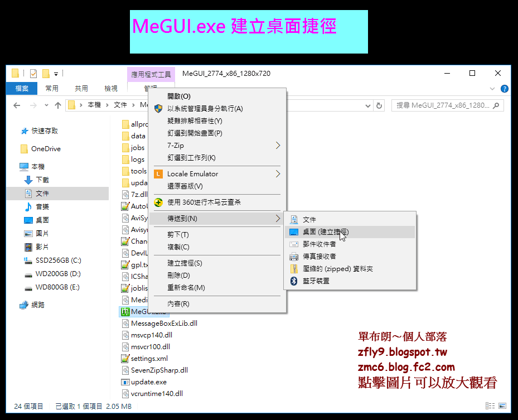This screenshot has height=420, width=518.
Task: Click the zipped folder icon in Send to
Action: (294, 269)
